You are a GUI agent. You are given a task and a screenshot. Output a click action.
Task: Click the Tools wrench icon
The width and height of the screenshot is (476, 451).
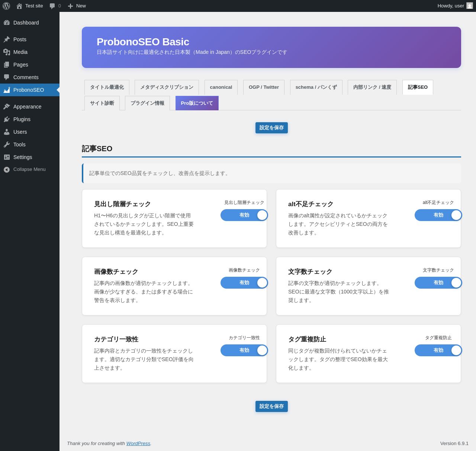[7, 145]
